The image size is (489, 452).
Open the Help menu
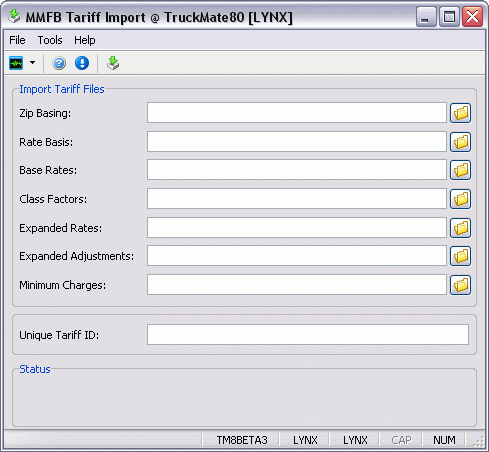tap(85, 40)
